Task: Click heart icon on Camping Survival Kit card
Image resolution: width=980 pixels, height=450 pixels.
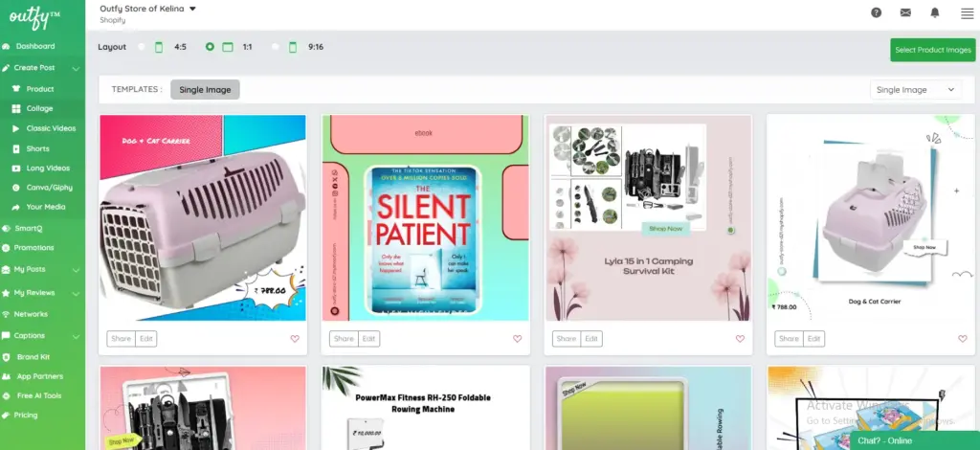Action: click(x=740, y=339)
